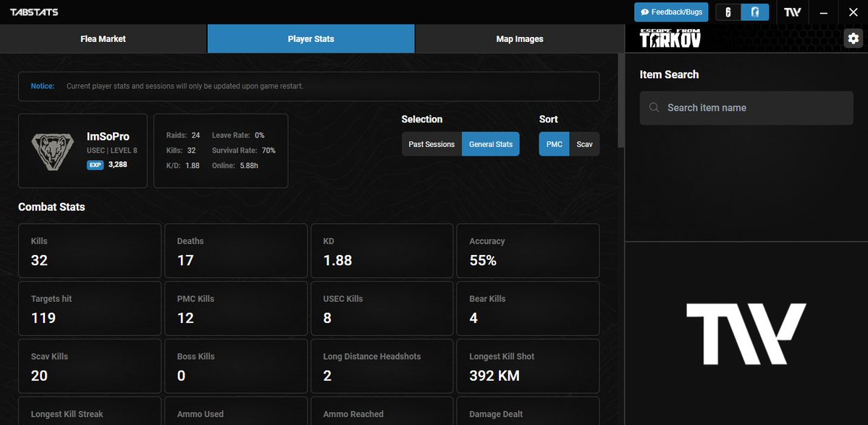Switch to the Map Images tab
The height and width of the screenshot is (425, 868).
520,39
